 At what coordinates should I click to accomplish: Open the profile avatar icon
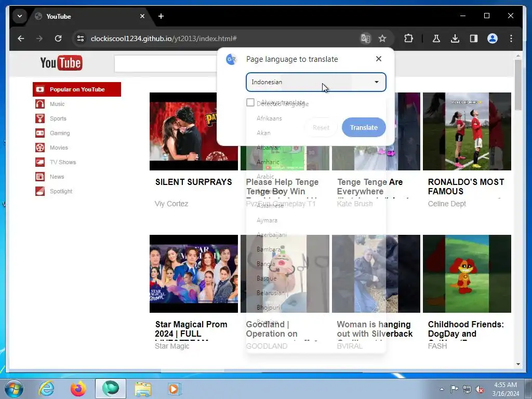[493, 38]
